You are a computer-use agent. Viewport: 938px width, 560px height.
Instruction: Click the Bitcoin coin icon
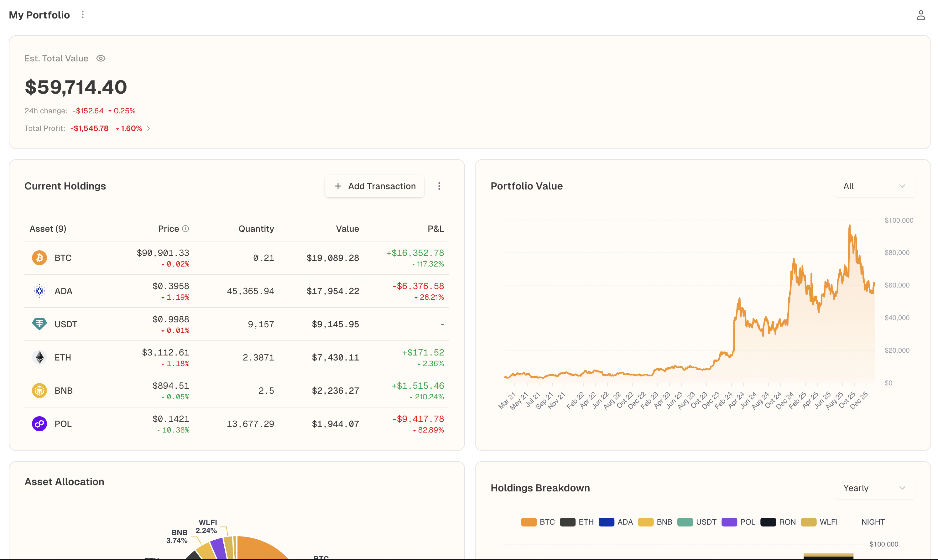(39, 258)
